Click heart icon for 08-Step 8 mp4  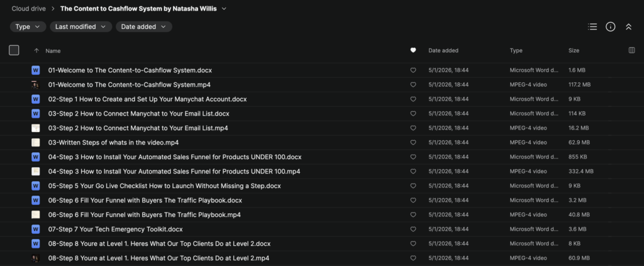pyautogui.click(x=413, y=258)
